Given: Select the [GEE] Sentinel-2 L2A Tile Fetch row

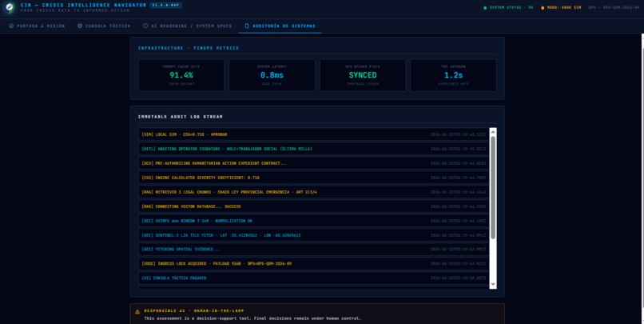Looking at the screenshot, I should [x=314, y=235].
